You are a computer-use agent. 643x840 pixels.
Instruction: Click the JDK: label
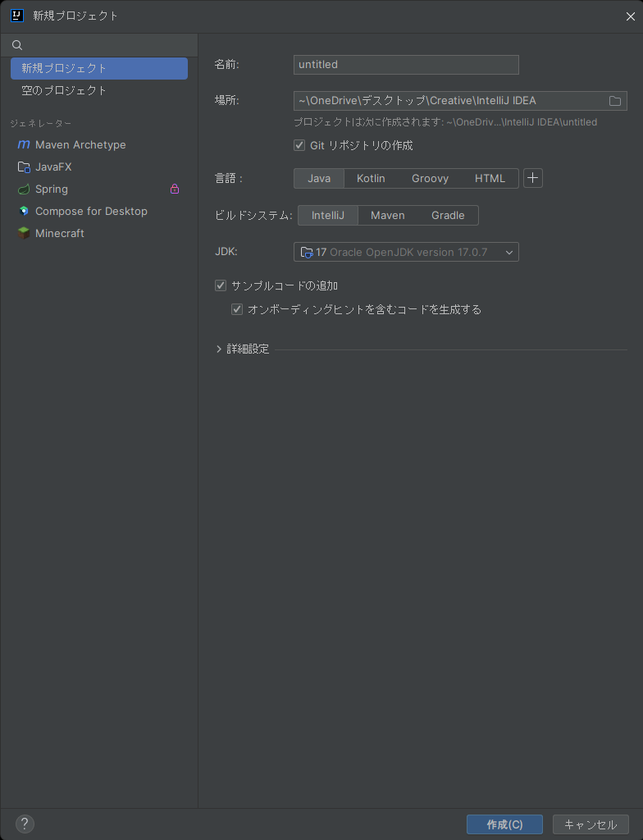[x=226, y=252]
